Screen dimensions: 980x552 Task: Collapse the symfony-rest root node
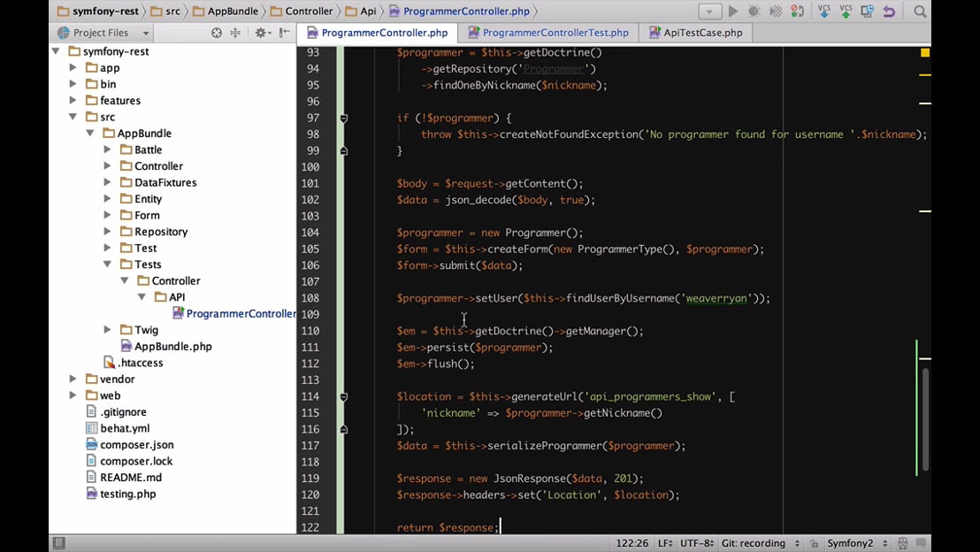(56, 50)
